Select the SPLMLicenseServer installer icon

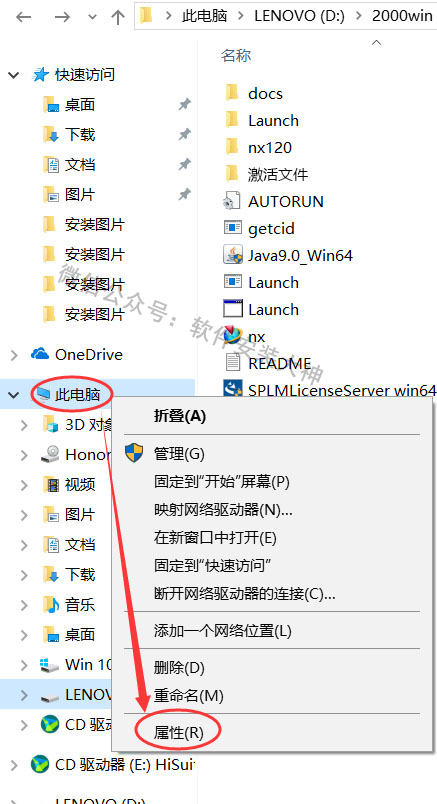tap(232, 390)
